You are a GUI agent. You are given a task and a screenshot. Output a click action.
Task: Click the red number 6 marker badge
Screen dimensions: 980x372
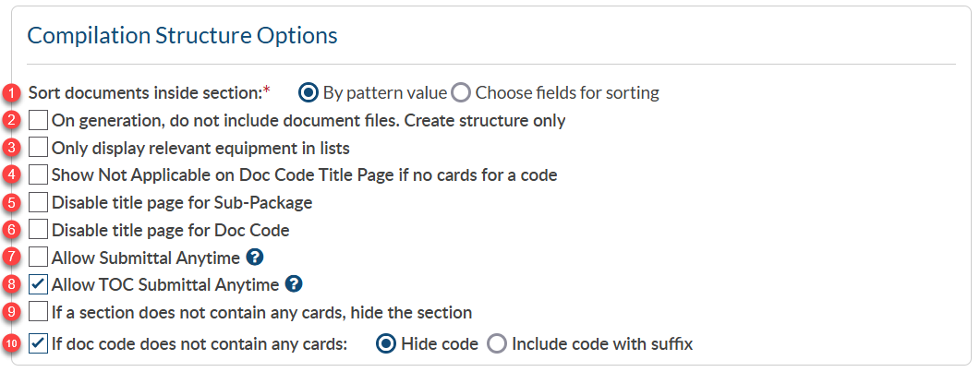[x=12, y=230]
